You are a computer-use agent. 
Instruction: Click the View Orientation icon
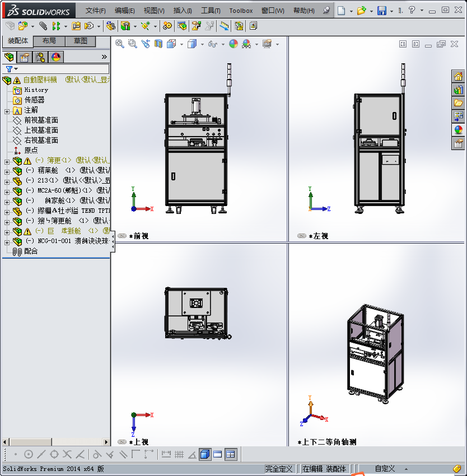[x=171, y=44]
